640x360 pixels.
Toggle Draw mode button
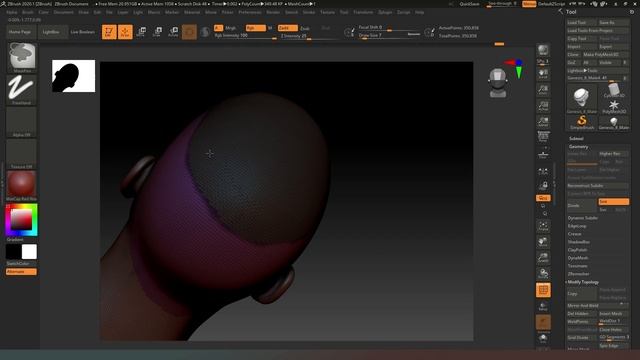(125, 32)
